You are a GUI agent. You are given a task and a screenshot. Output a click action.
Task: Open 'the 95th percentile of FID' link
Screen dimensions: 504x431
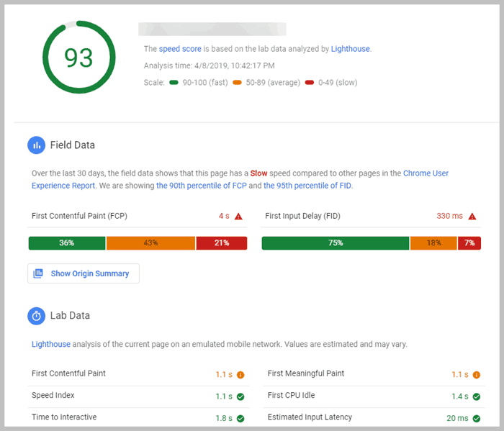point(307,186)
